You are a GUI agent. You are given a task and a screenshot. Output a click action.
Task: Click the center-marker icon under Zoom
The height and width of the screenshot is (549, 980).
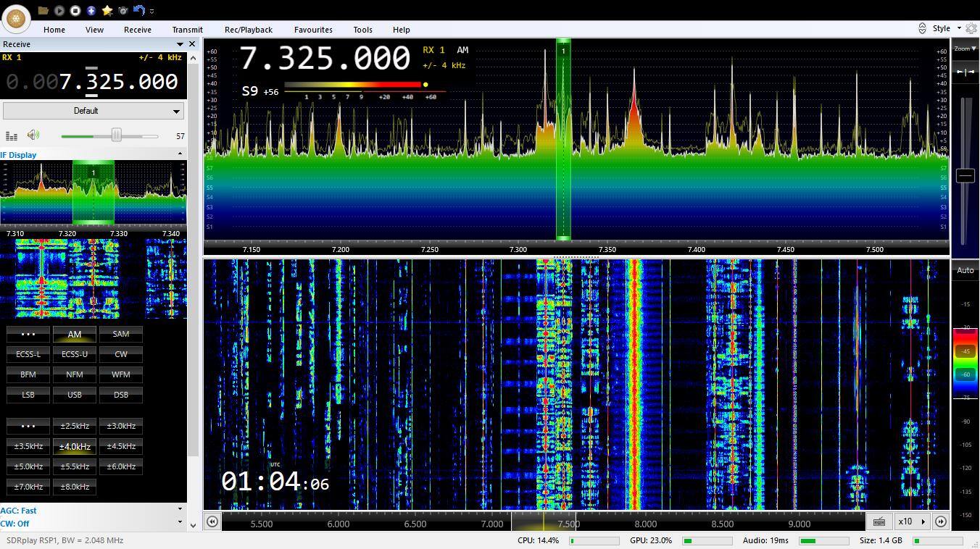click(965, 72)
